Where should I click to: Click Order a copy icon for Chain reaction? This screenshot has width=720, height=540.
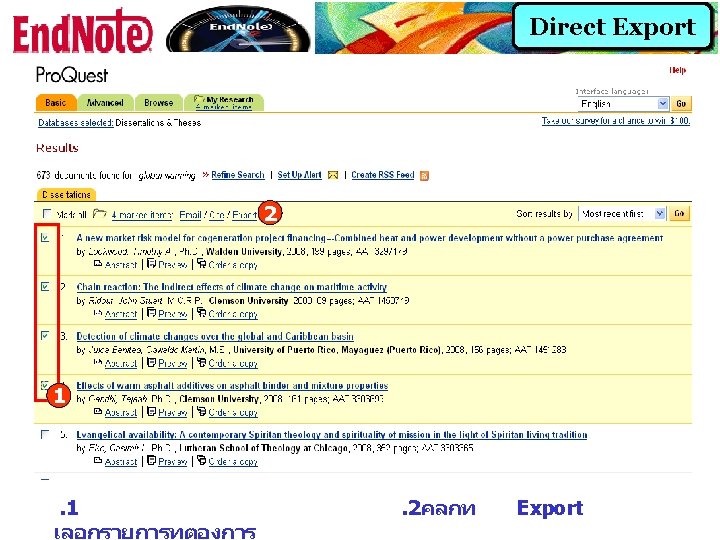pyautogui.click(x=201, y=313)
